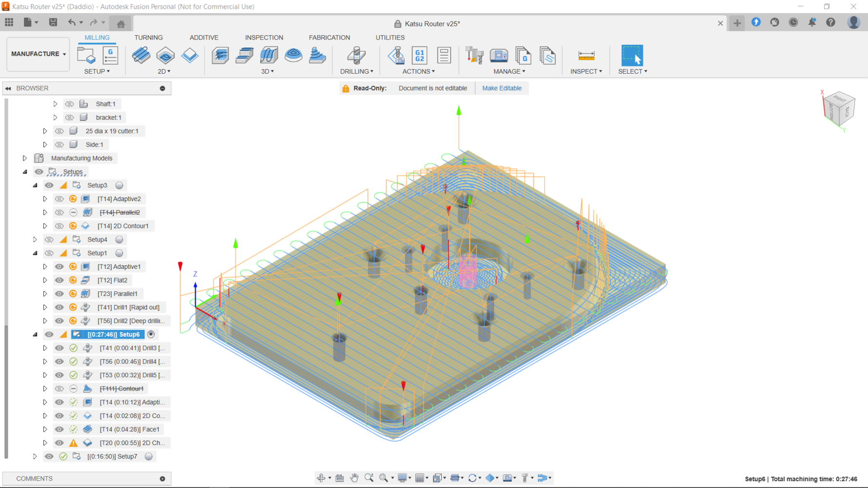The height and width of the screenshot is (488, 868).
Task: Click the ViewCube orientation widget
Action: pos(839,109)
